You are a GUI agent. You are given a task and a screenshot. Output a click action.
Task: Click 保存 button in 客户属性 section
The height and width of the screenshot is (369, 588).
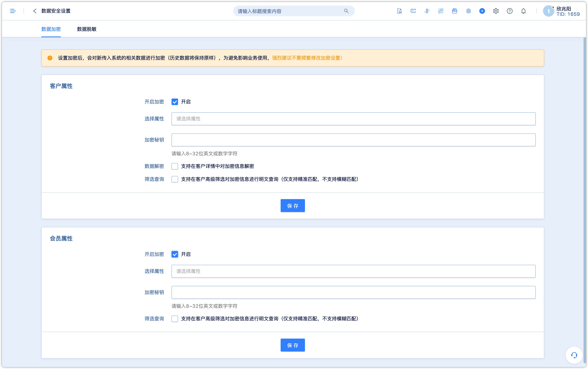(x=293, y=206)
